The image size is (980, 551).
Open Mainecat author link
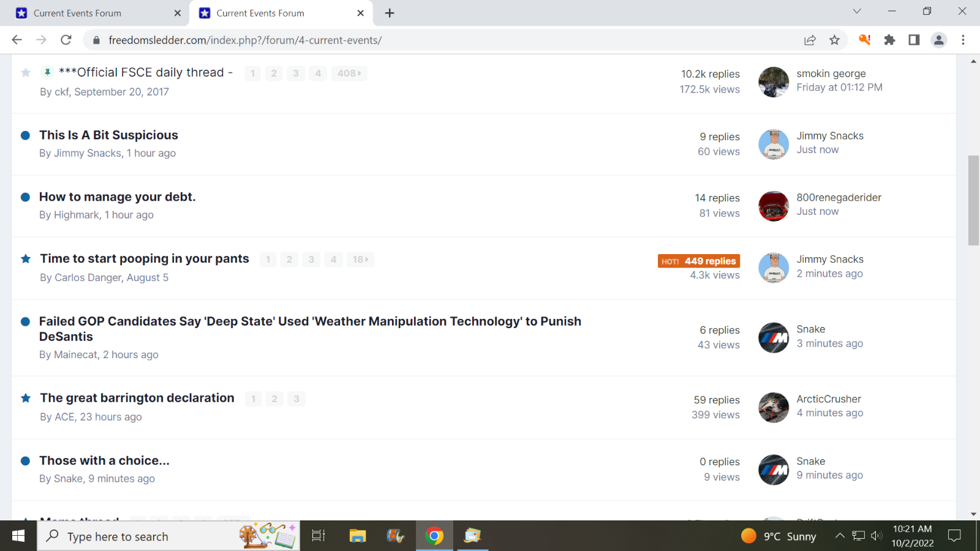[75, 354]
